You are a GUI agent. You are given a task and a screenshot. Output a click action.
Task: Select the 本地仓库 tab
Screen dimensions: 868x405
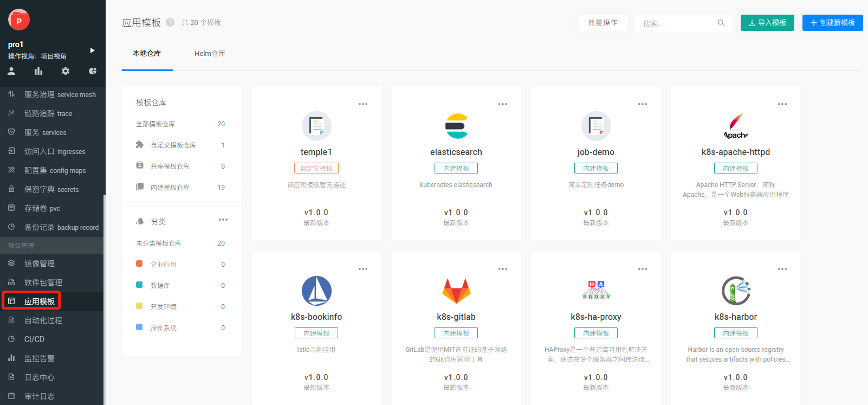(x=147, y=54)
